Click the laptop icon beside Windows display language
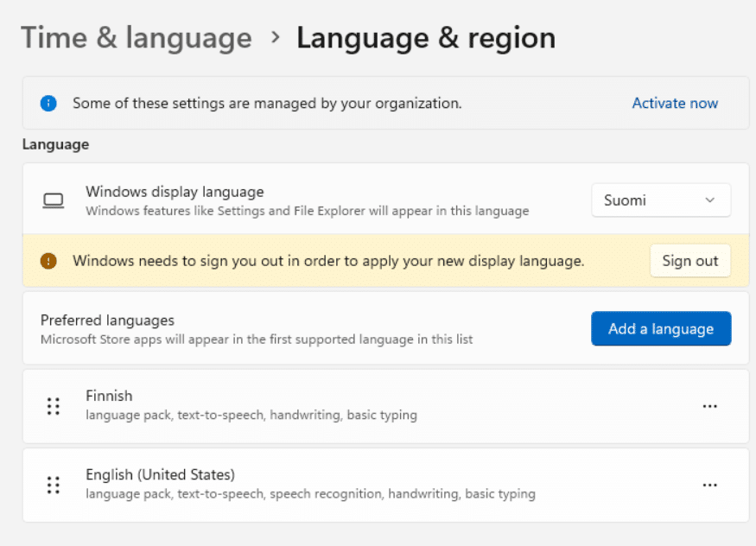756x546 pixels. coord(53,200)
